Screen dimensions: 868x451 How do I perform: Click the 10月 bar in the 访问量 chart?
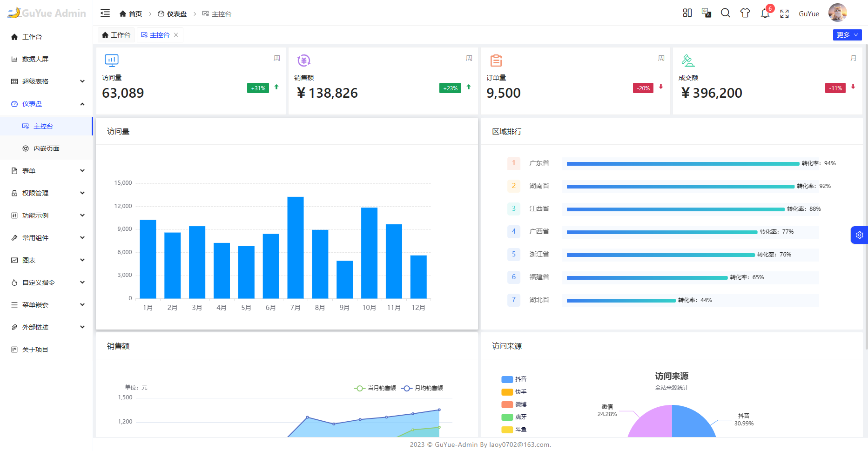[x=369, y=253]
